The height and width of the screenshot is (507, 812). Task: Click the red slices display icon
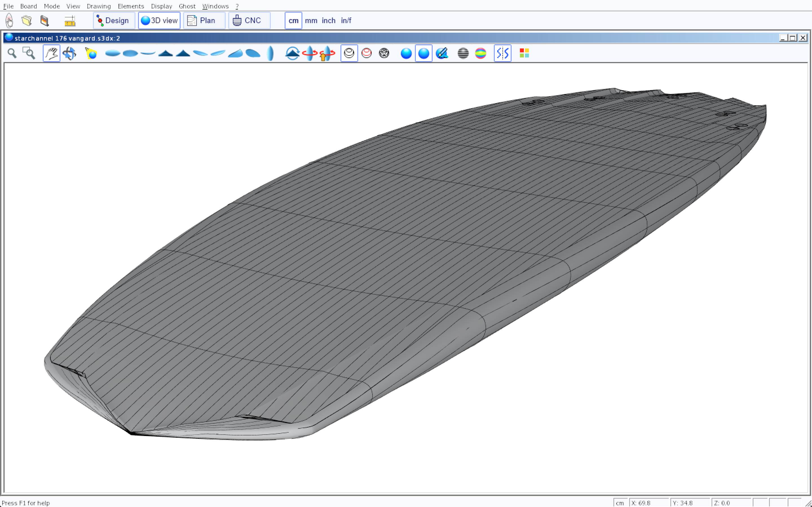[x=367, y=53]
